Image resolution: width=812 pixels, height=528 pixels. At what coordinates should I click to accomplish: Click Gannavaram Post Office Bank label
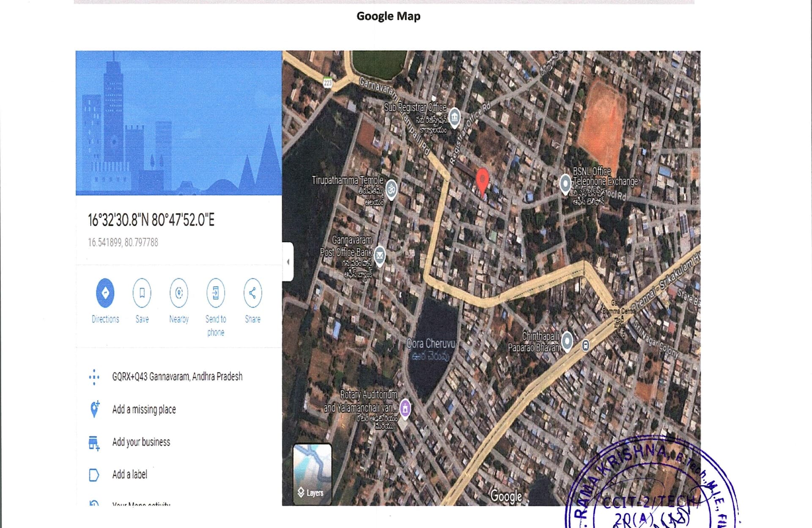(346, 246)
